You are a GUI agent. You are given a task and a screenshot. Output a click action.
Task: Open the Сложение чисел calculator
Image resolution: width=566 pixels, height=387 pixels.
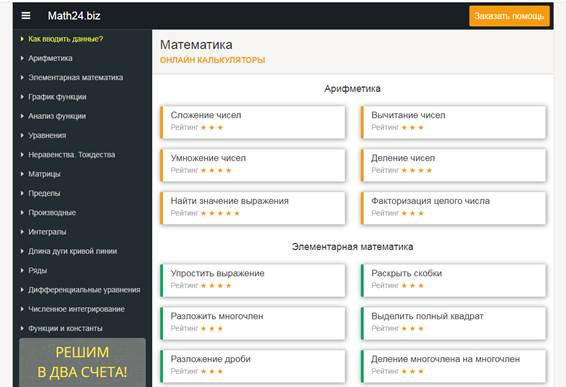pyautogui.click(x=253, y=122)
